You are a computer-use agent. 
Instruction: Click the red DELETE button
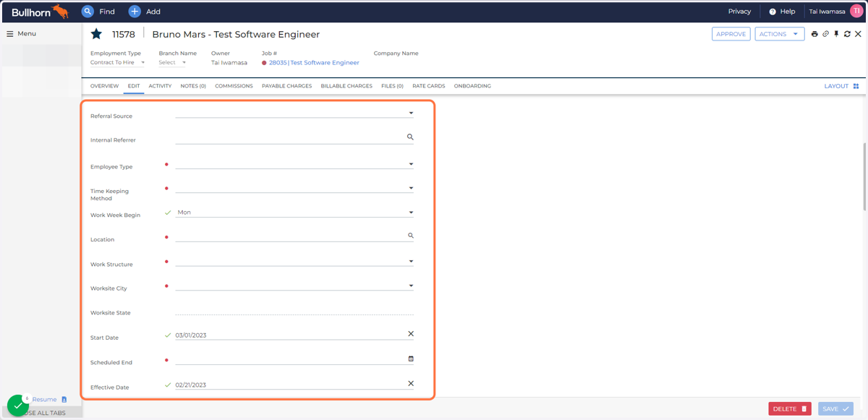(790, 409)
